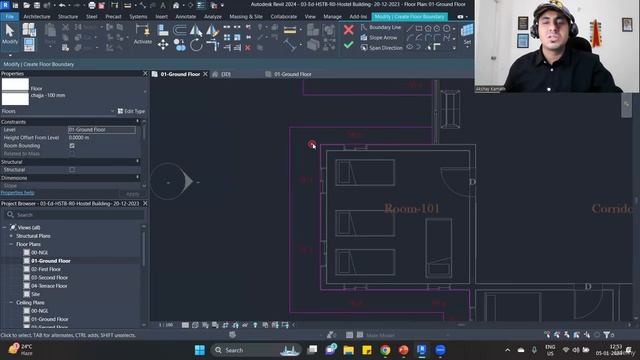Viewport: 640px width, 360px height.
Task: Click the Rotate tool icon
Action: (196, 45)
